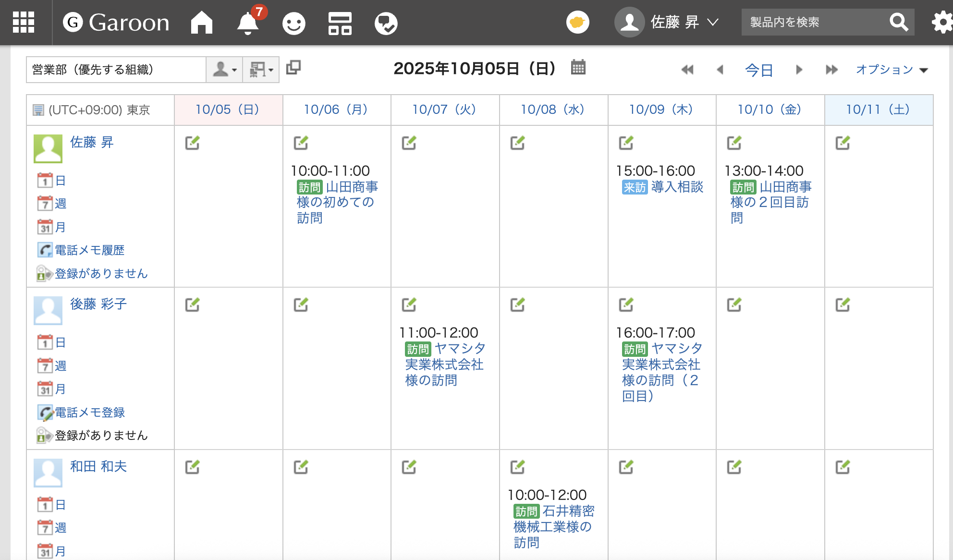Screen dimensions: 953x560
Task: Go to the Garoon home page
Action: [201, 23]
